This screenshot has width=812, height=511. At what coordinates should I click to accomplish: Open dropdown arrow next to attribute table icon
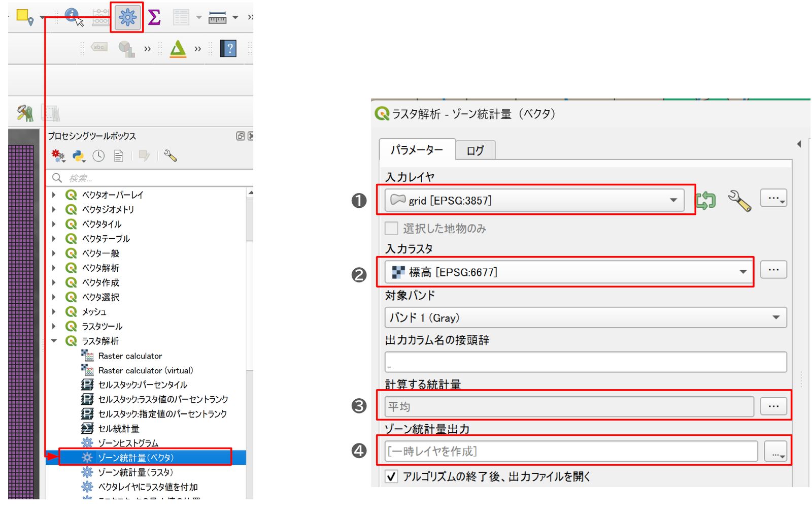[199, 18]
